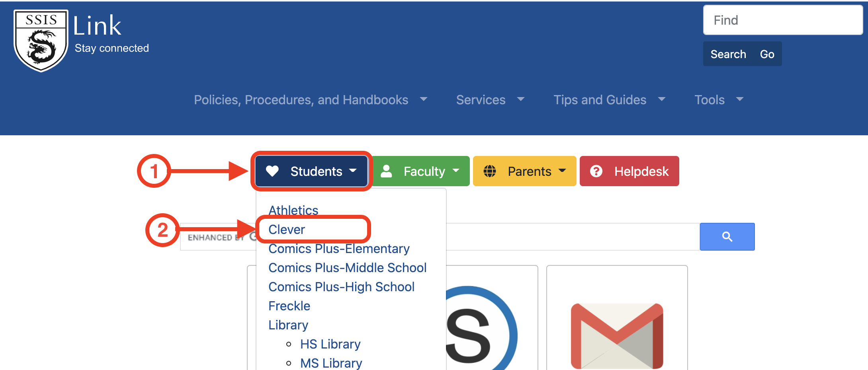
Task: Click the globe icon on Parents
Action: pos(490,171)
